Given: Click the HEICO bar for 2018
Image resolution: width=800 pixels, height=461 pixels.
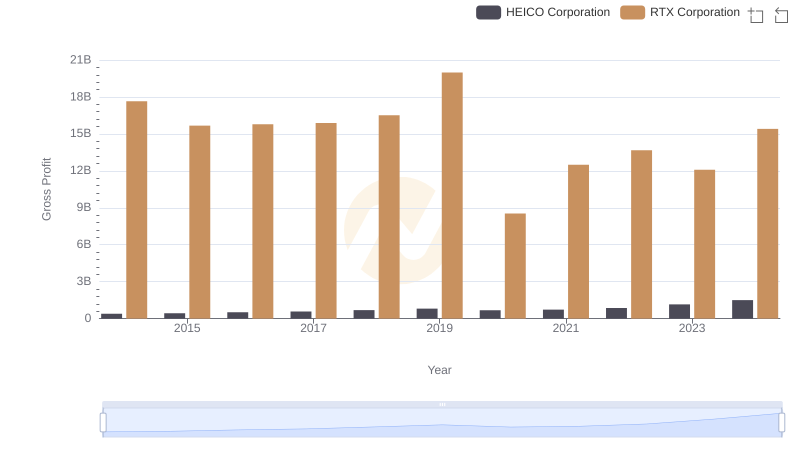Looking at the screenshot, I should pyautogui.click(x=364, y=314).
